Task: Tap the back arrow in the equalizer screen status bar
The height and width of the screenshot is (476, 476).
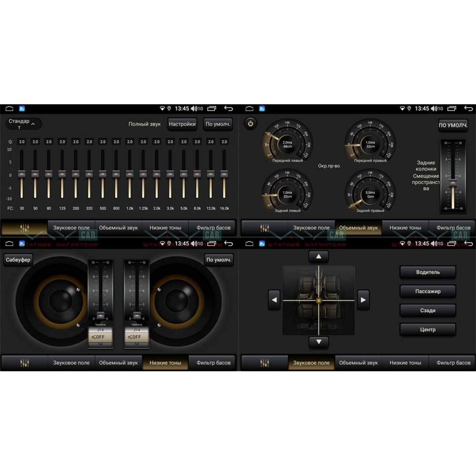Action: click(x=228, y=109)
